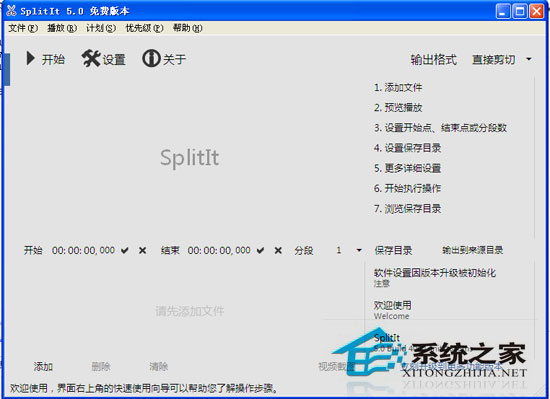This screenshot has height=399, width=550.
Task: Click the start time field 00:00:00,000
Action: click(83, 250)
